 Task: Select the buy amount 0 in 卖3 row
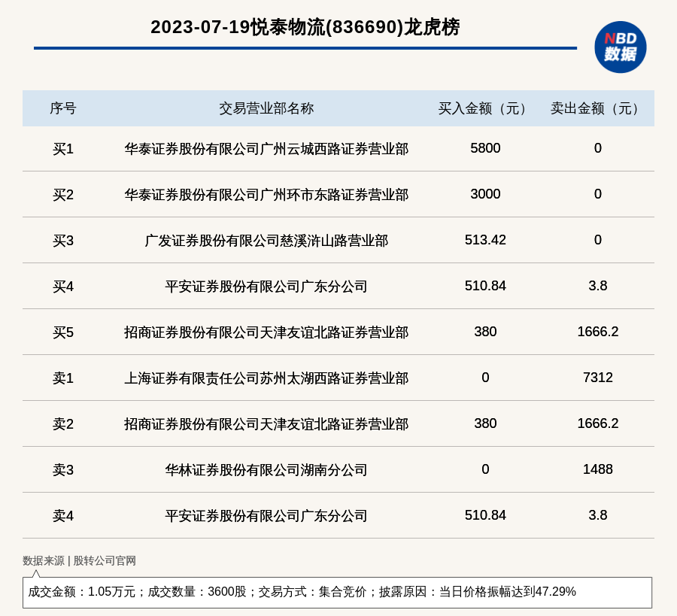click(x=485, y=469)
